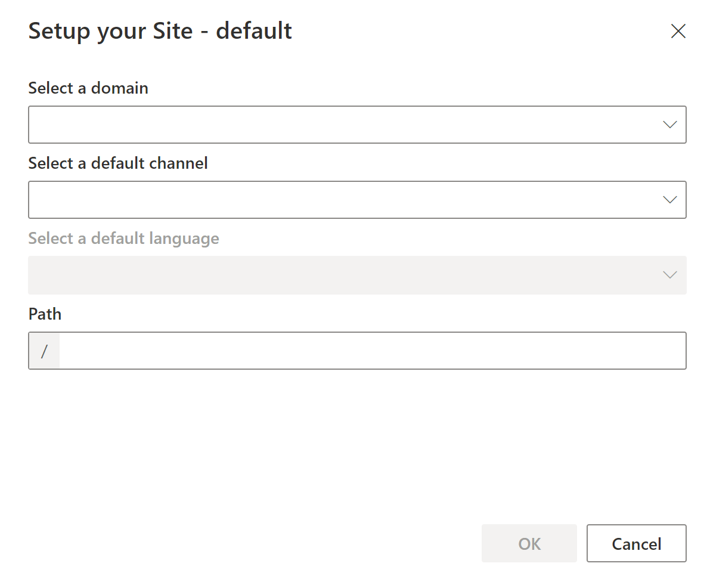Dismiss the dialog using the close icon
The image size is (707, 588).
(678, 31)
